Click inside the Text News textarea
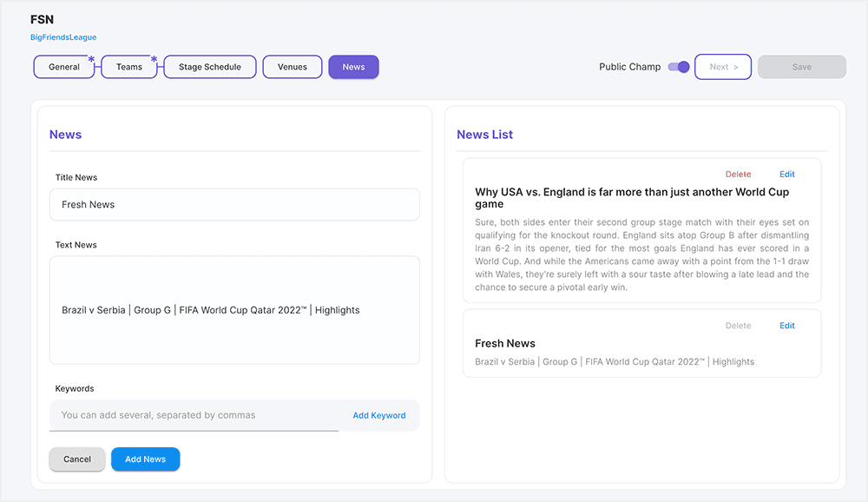The width and height of the screenshot is (868, 502). click(x=234, y=310)
